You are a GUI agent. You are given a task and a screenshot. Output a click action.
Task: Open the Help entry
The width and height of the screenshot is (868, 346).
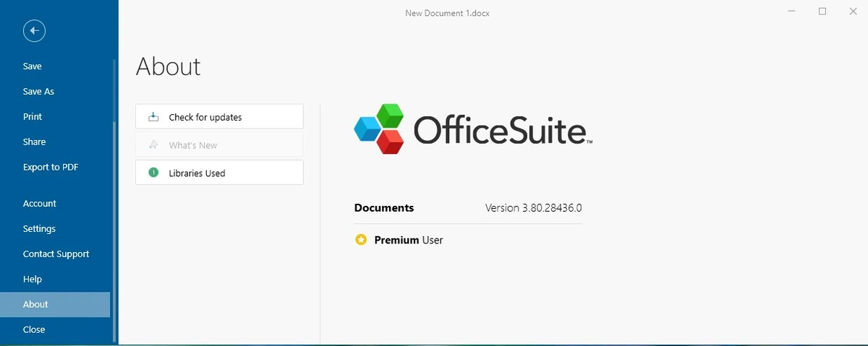click(55, 279)
